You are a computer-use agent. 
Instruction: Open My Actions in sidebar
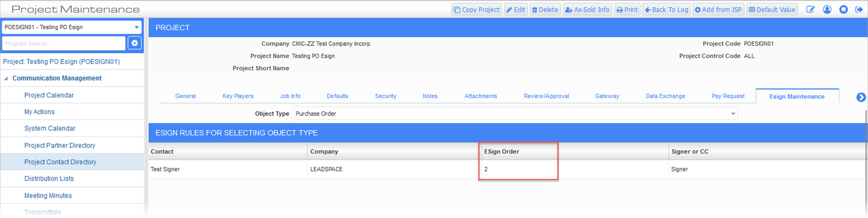pos(39,112)
